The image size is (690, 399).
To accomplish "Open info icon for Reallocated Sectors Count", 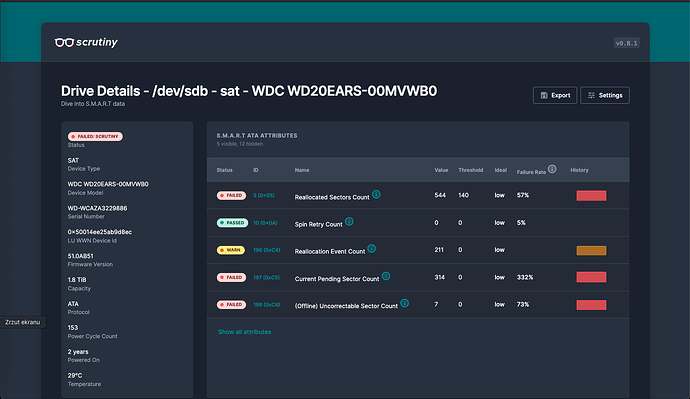I will [376, 194].
